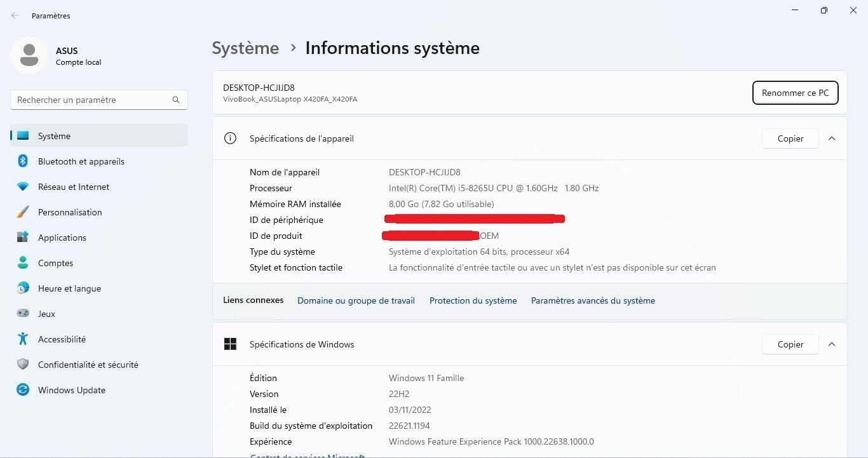This screenshot has height=458, width=868.
Task: Select the version value 22H2
Action: click(x=400, y=394)
